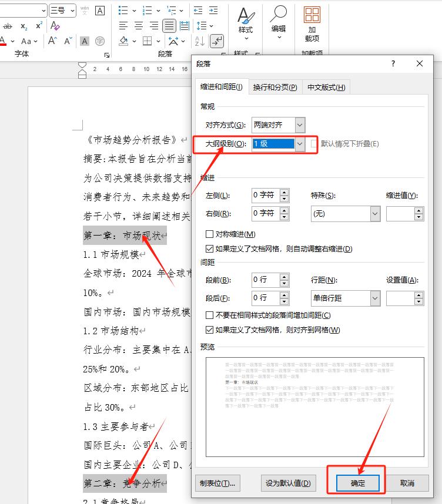Image resolution: width=442 pixels, height=504 pixels.
Task: Toggle superscript formatting
Action: (39, 26)
